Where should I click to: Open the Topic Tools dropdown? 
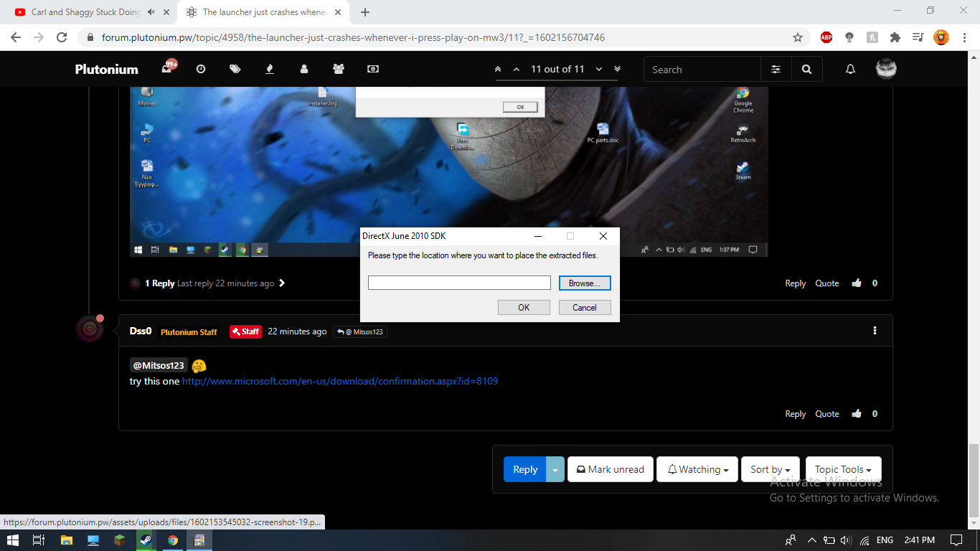coord(843,469)
